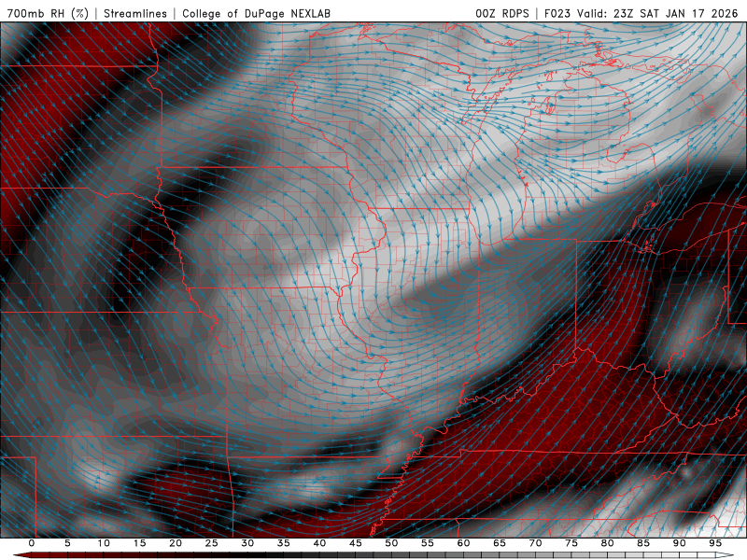This screenshot has height=560, width=747.
Task: Click the "45" label on the color scale
Action: click(356, 543)
